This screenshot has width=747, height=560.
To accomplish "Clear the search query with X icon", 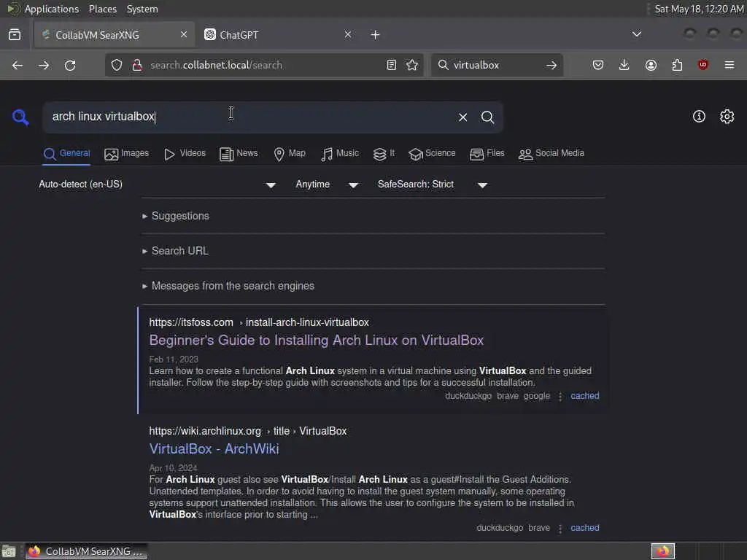I will point(462,117).
